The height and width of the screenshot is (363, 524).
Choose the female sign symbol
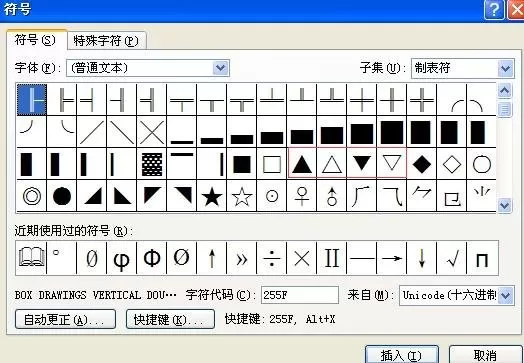(302, 196)
